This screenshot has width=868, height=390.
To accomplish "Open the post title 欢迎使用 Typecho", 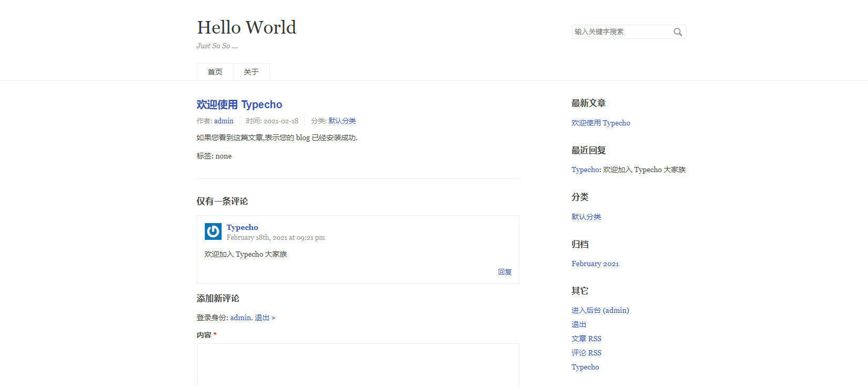I will click(x=239, y=104).
